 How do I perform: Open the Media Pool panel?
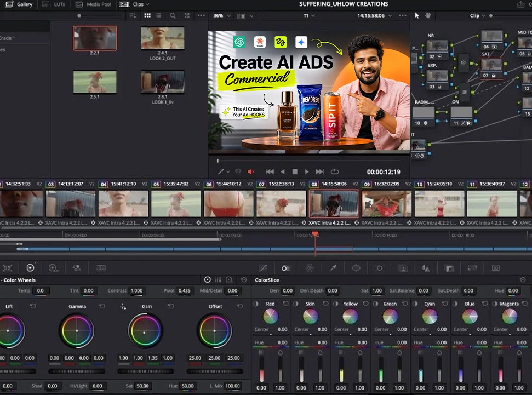point(93,4)
